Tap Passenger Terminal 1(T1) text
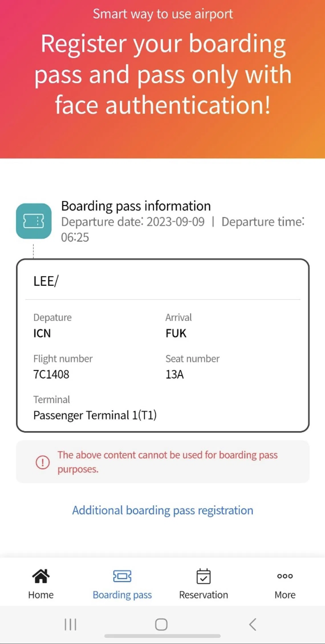 coord(95,415)
